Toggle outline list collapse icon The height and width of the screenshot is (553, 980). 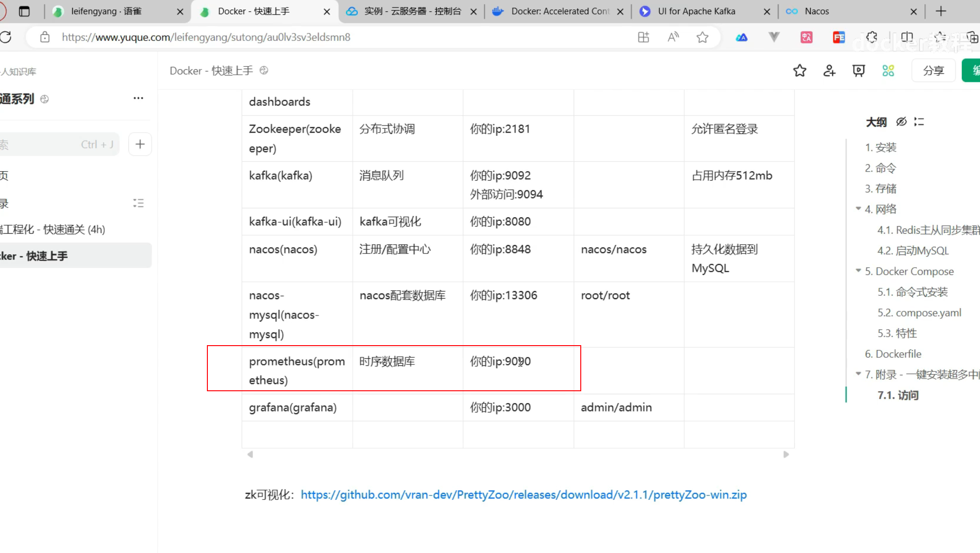tap(919, 122)
